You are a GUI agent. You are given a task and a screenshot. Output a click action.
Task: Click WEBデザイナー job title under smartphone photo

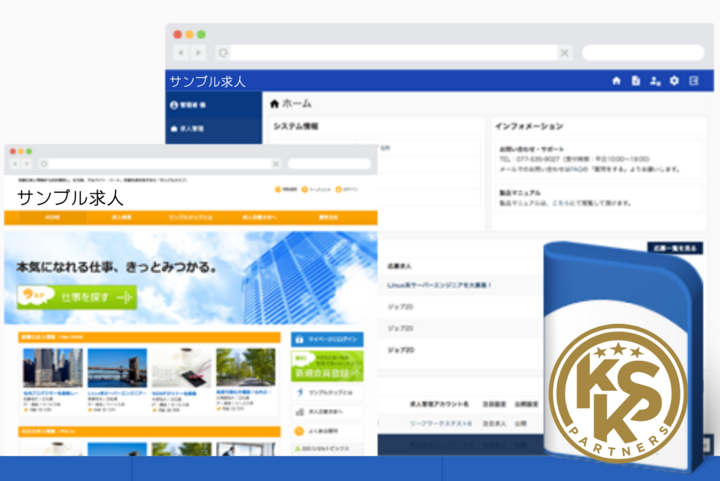pyautogui.click(x=174, y=393)
